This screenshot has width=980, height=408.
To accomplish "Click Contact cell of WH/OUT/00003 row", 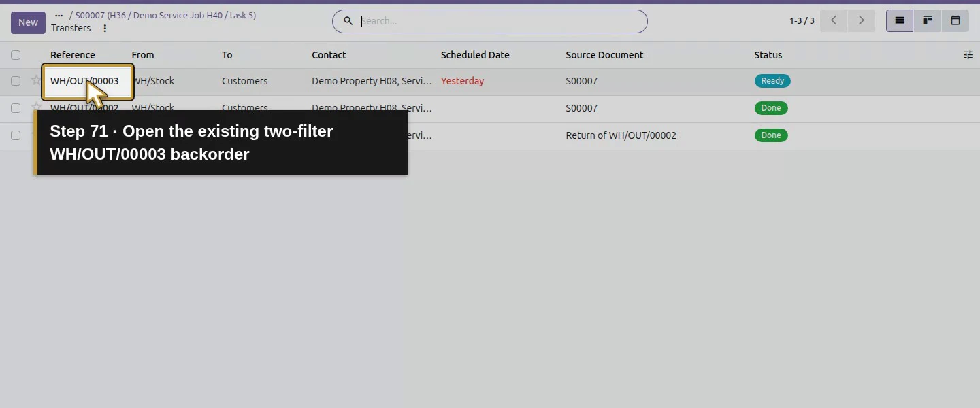I will click(x=372, y=81).
